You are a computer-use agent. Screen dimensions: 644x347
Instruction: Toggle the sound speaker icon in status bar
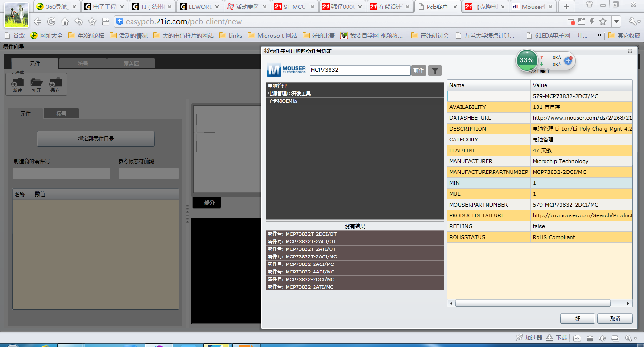tap(602, 338)
